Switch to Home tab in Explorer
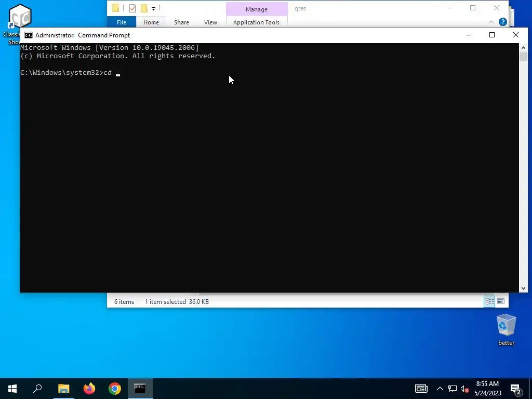Viewport: 532px width, 399px height. pyautogui.click(x=151, y=22)
